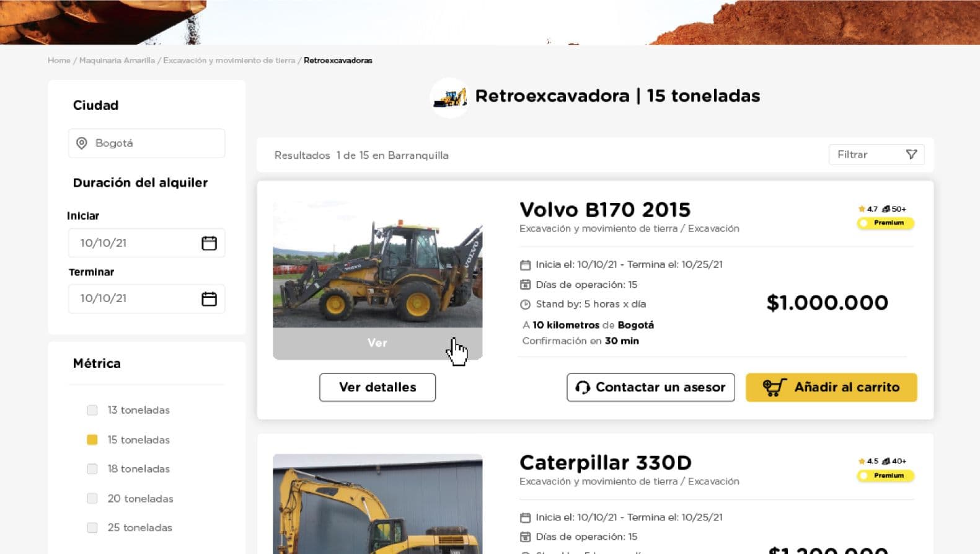The width and height of the screenshot is (980, 554).
Task: Click the location pin icon in Ciudad field
Action: click(x=81, y=143)
